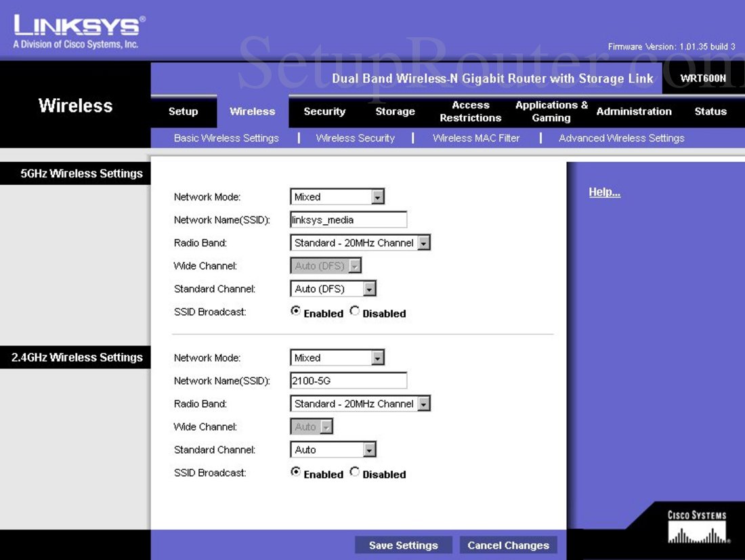The width and height of the screenshot is (745, 560).
Task: Open the 5GHz Network Mode dropdown
Action: coord(378,196)
